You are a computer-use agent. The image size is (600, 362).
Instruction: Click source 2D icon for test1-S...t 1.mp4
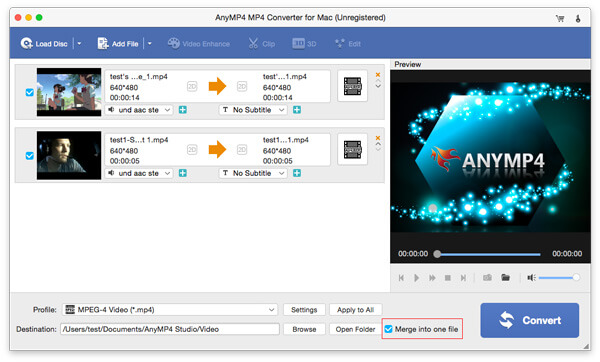[x=192, y=150]
